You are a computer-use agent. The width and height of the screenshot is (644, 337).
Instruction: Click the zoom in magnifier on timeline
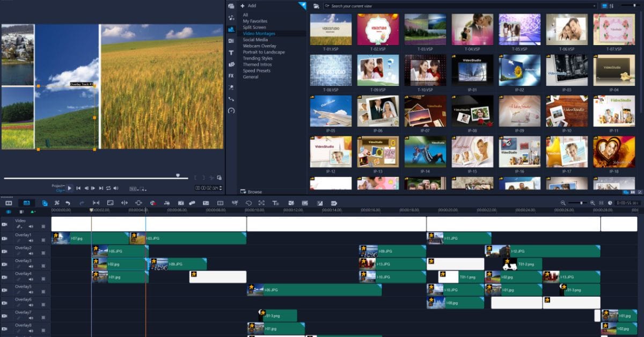click(592, 203)
